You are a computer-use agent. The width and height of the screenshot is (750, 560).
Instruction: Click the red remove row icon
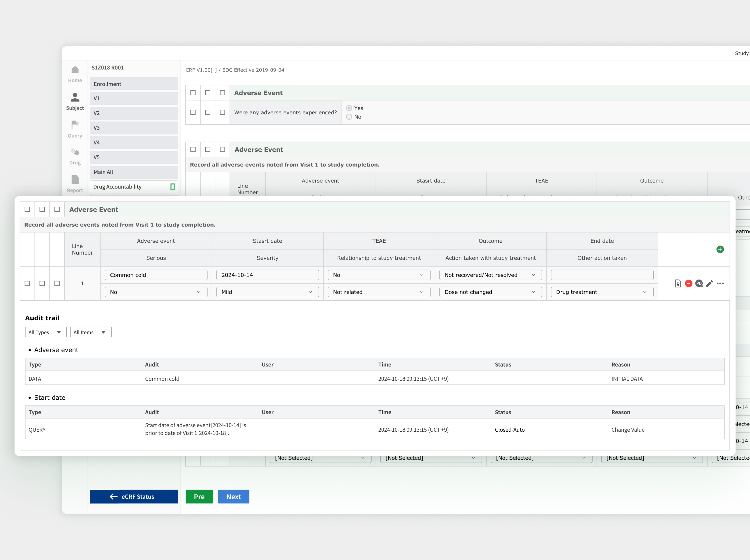[688, 283]
